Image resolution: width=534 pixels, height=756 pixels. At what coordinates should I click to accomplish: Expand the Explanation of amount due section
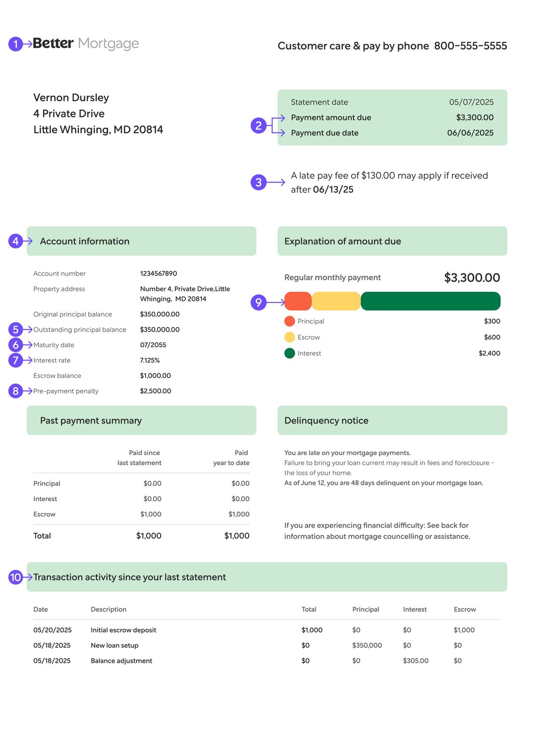[x=392, y=241]
